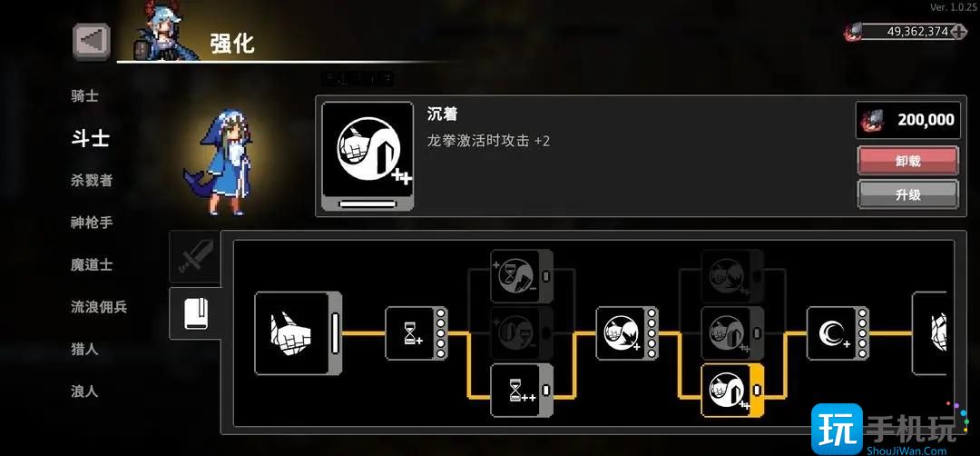Choose the 骑士 class

click(85, 96)
